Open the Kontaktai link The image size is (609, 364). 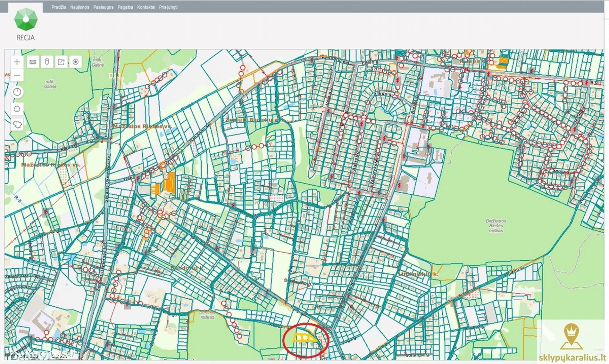tap(146, 7)
